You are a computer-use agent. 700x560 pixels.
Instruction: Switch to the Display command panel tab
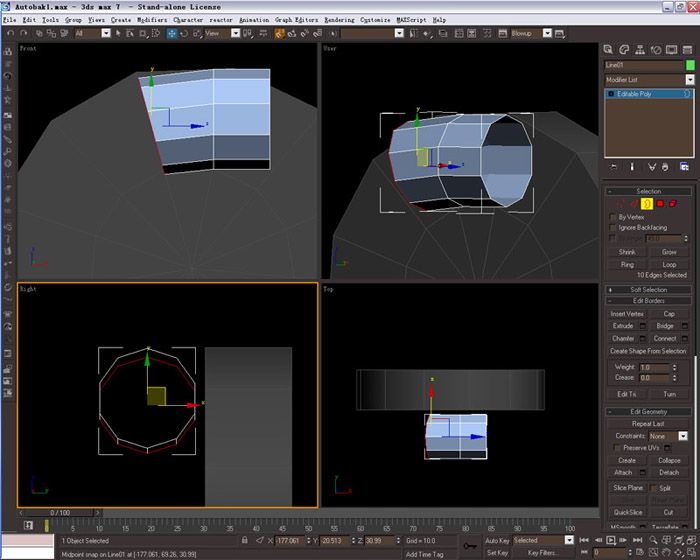coord(671,50)
